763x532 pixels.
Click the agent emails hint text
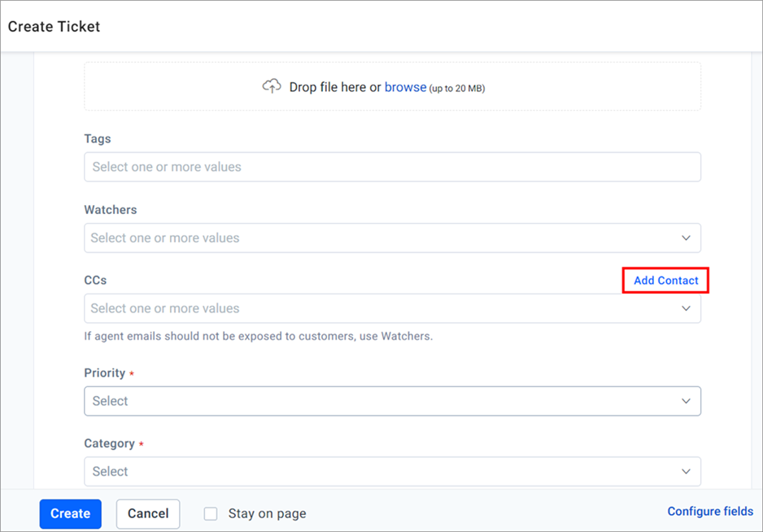tap(259, 336)
